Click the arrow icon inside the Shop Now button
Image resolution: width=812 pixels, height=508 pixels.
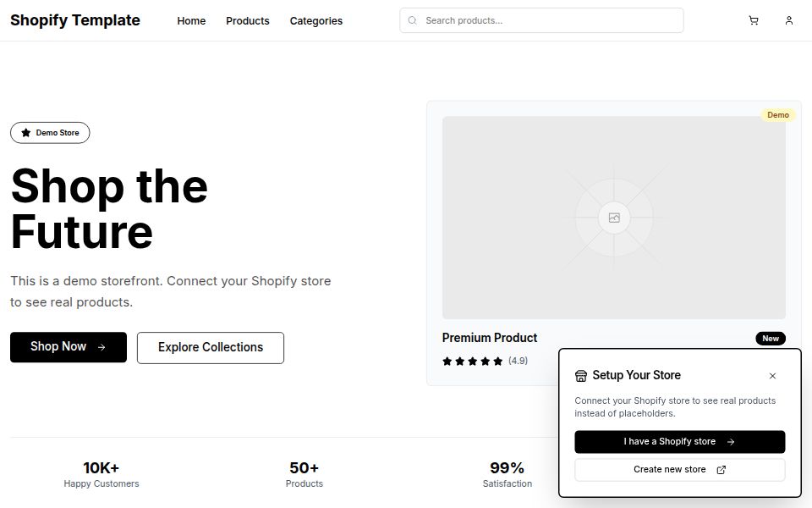click(102, 346)
